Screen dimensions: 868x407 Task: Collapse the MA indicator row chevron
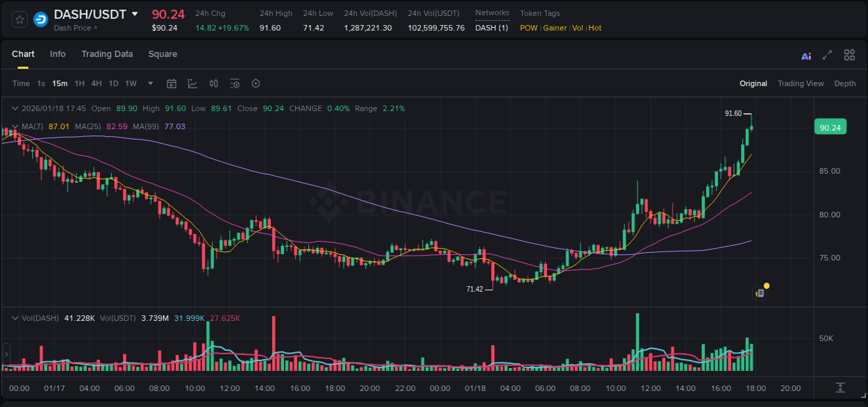(x=15, y=126)
